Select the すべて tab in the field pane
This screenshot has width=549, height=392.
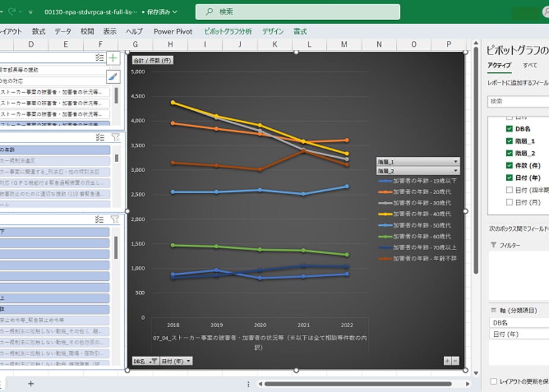[530, 65]
